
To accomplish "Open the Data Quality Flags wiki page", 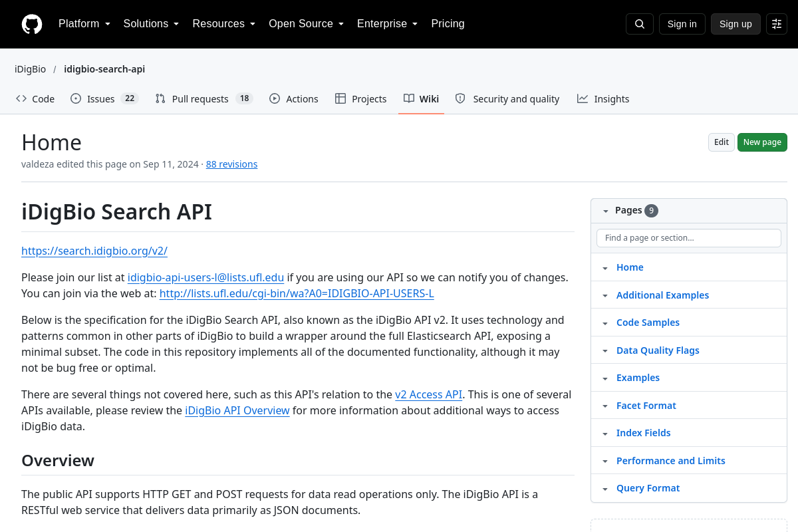I will pyautogui.click(x=658, y=350).
